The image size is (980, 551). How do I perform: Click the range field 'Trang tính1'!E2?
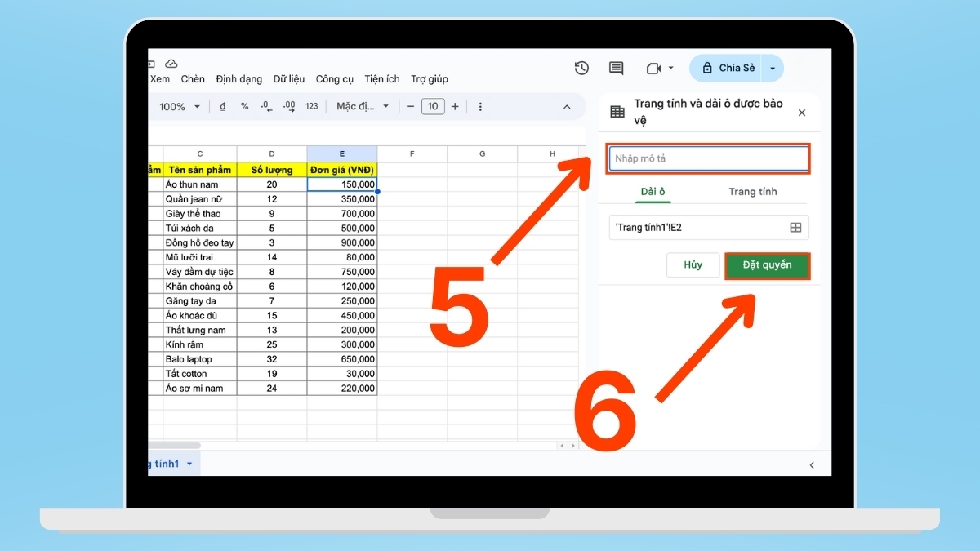tap(709, 228)
